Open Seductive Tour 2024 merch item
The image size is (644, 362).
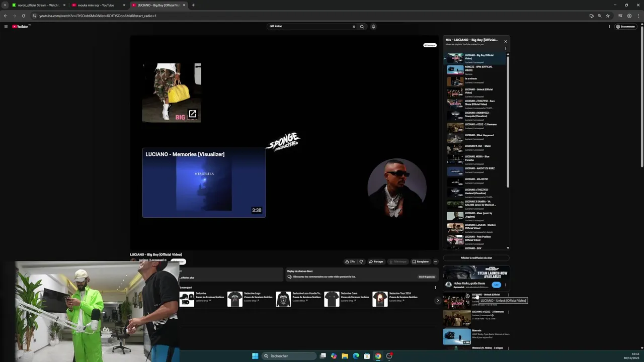tap(395, 299)
